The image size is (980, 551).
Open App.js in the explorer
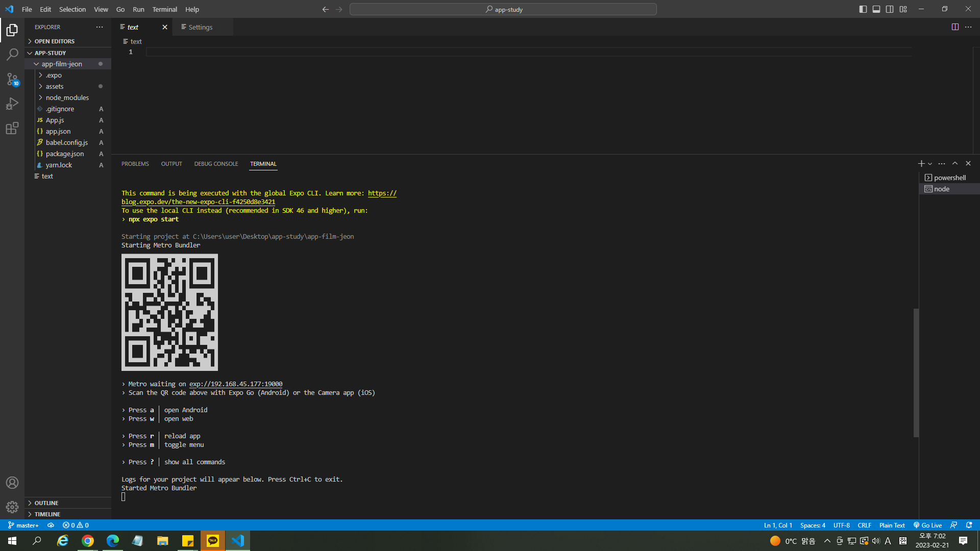click(68, 120)
